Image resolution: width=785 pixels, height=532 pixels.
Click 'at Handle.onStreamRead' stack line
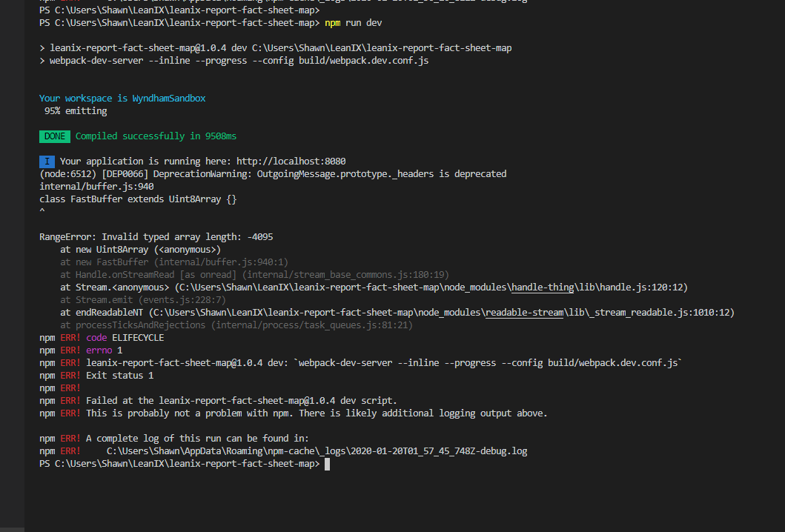255,275
